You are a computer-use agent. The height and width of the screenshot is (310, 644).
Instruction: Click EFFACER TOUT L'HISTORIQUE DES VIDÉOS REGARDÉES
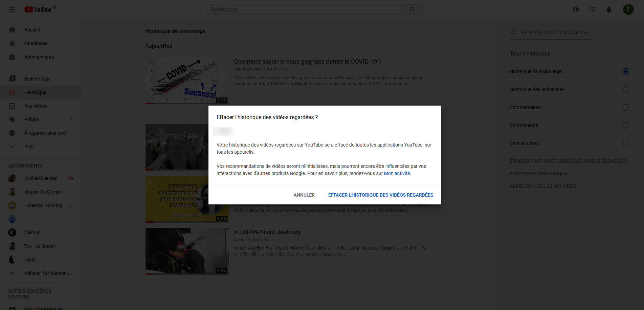pos(569,161)
